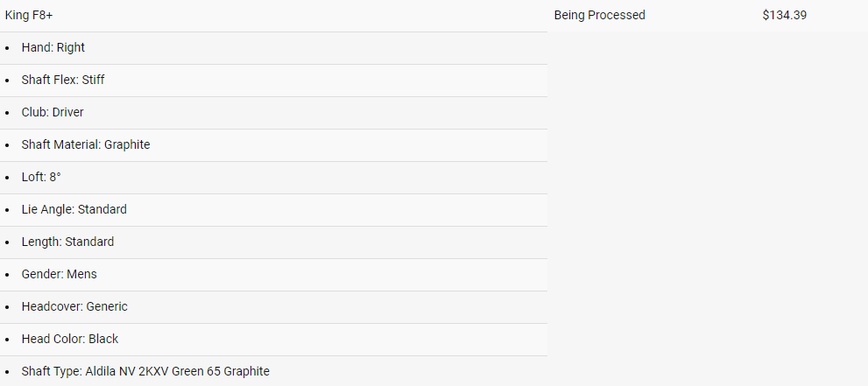Click the bullet beside Loft: 8°
Image resolution: width=868 pixels, height=386 pixels.
point(7,178)
